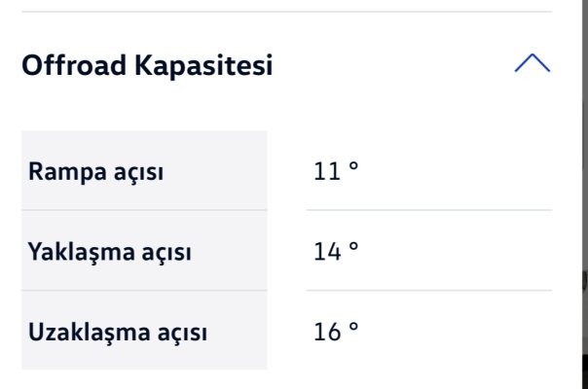588x389 pixels.
Task: Click the 11 ° ramp angle value
Action: pyautogui.click(x=336, y=171)
